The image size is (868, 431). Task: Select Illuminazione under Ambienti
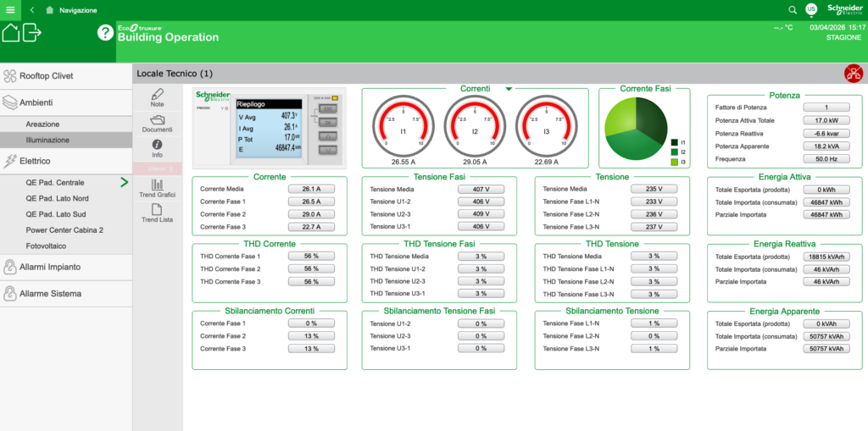pos(47,140)
